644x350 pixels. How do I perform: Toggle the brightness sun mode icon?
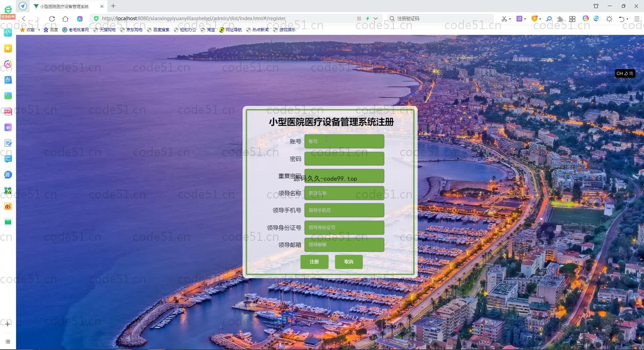tap(609, 19)
